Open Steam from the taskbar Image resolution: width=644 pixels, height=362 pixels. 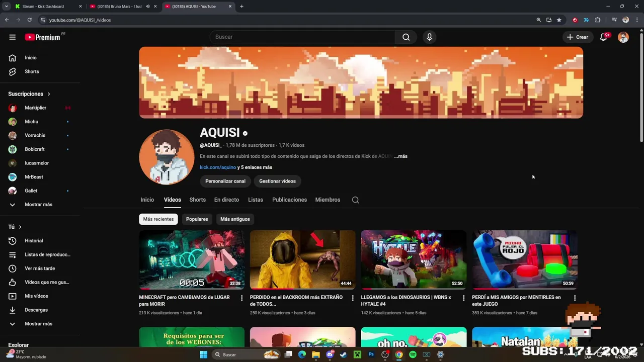343,354
